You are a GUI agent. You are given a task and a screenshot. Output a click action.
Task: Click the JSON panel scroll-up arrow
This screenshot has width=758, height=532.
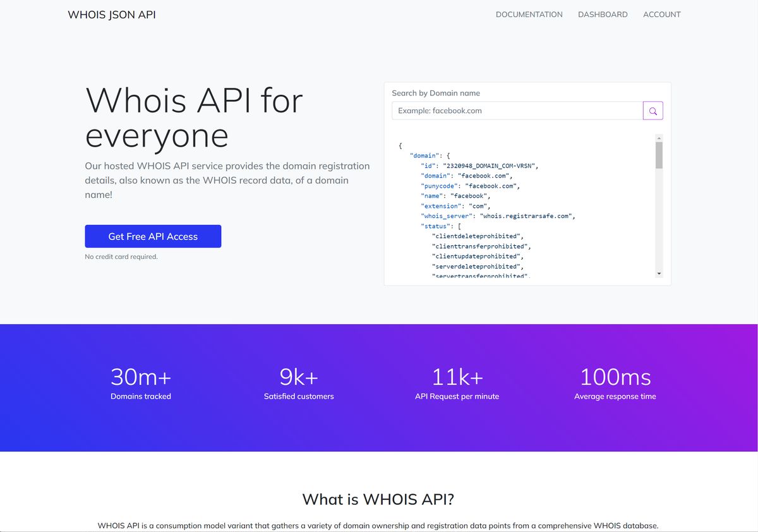[x=659, y=138]
